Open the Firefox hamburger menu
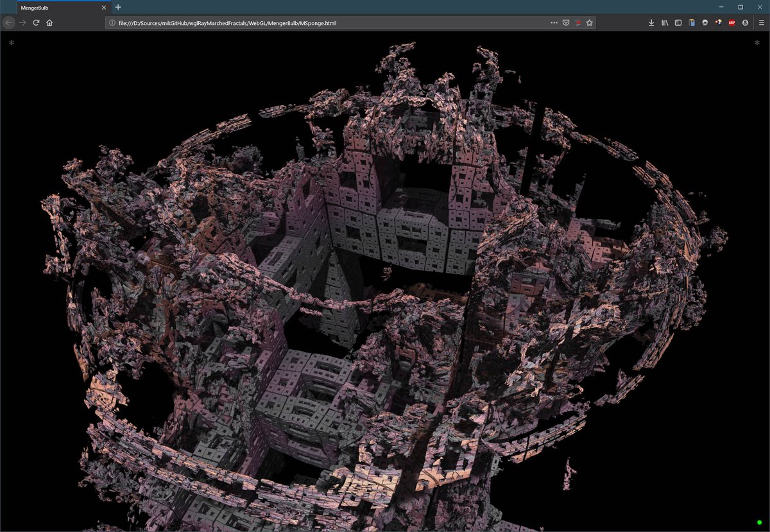770x532 pixels. (760, 22)
